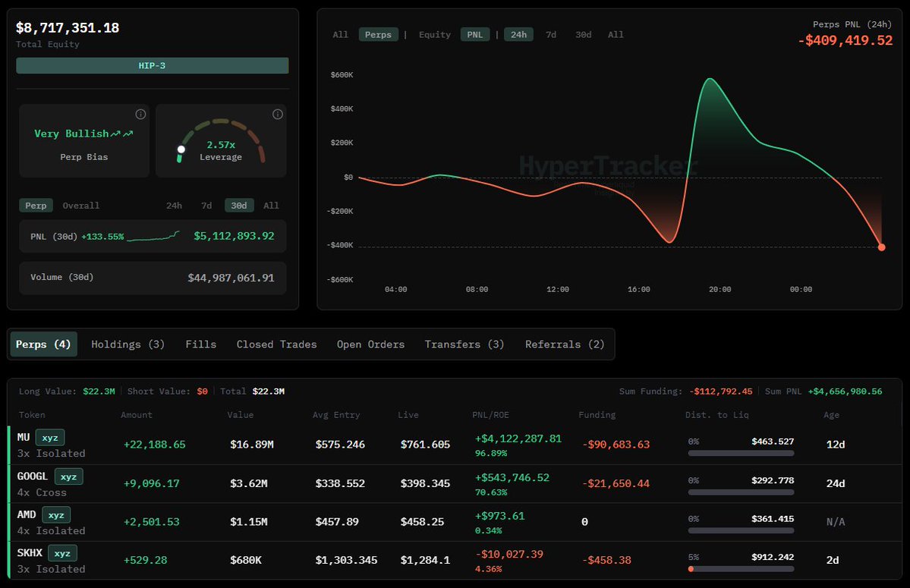Select the first All scope filter in chart
Image resolution: width=910 pixels, height=588 pixels.
click(341, 35)
